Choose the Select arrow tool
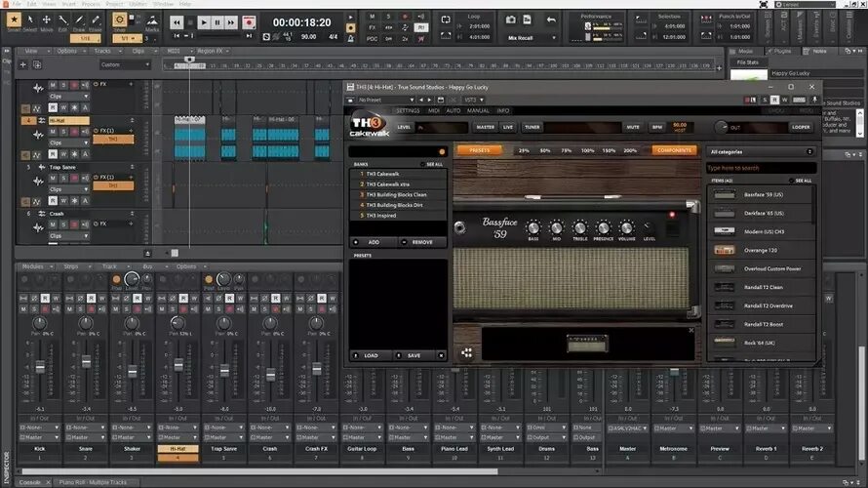This screenshot has width=868, height=488. (30, 20)
